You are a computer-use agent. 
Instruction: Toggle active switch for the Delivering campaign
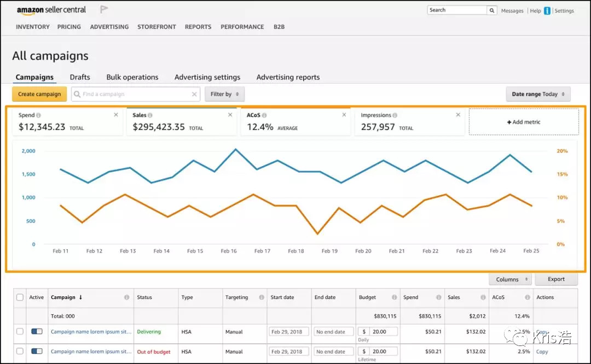point(37,331)
